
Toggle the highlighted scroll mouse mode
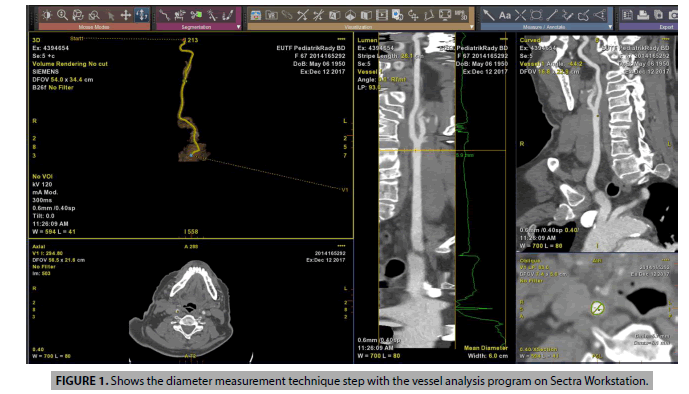click(141, 15)
